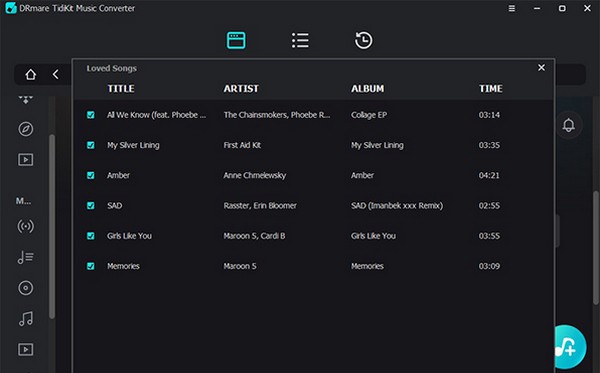This screenshot has width=600, height=373.
Task: Click the 02:55 time value
Action: click(489, 205)
